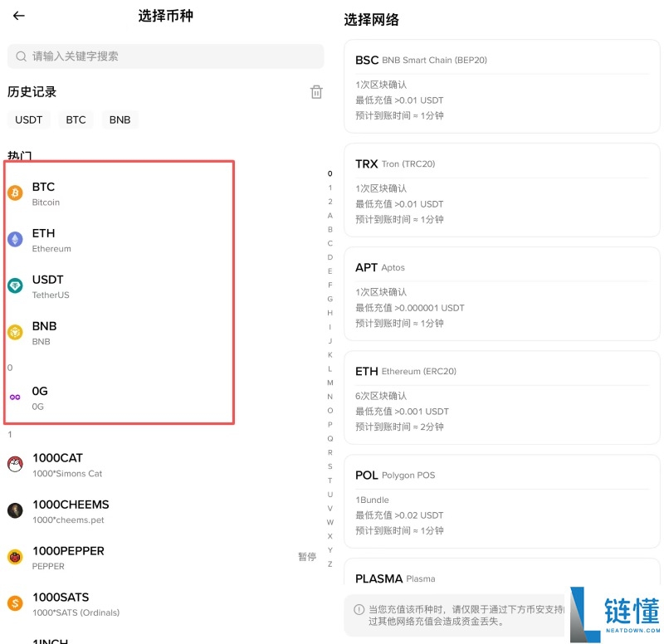Jump to index letter D
Viewport: 664px width, 644px height.
pyautogui.click(x=330, y=257)
